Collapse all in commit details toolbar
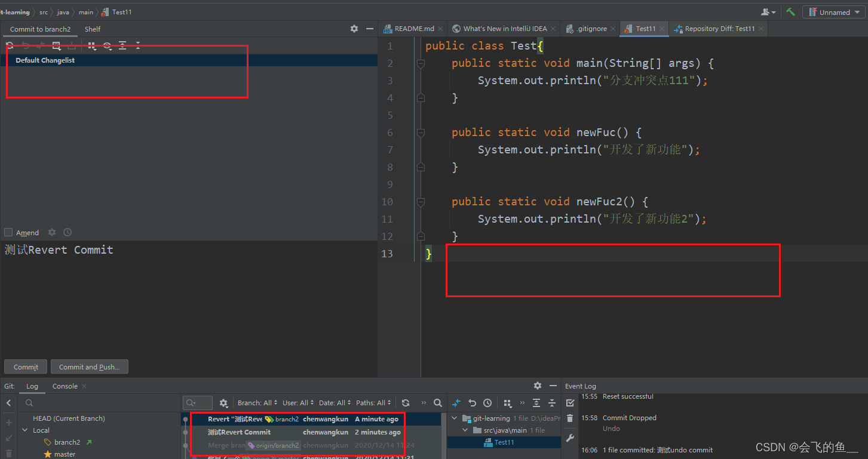The image size is (868, 459). click(552, 403)
